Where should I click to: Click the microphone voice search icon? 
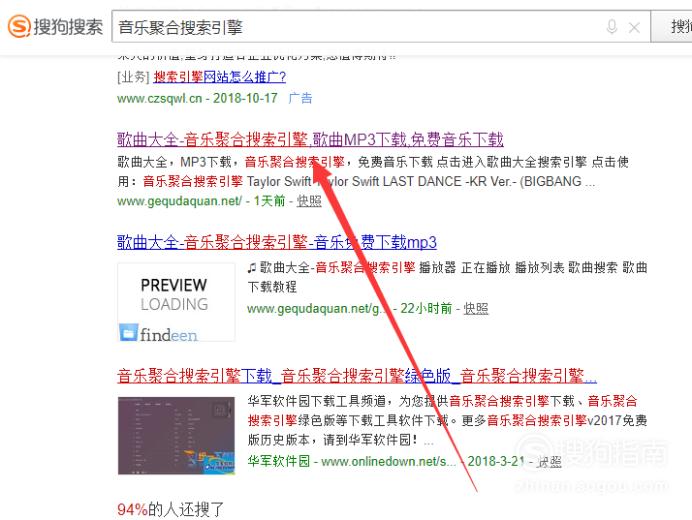(612, 27)
